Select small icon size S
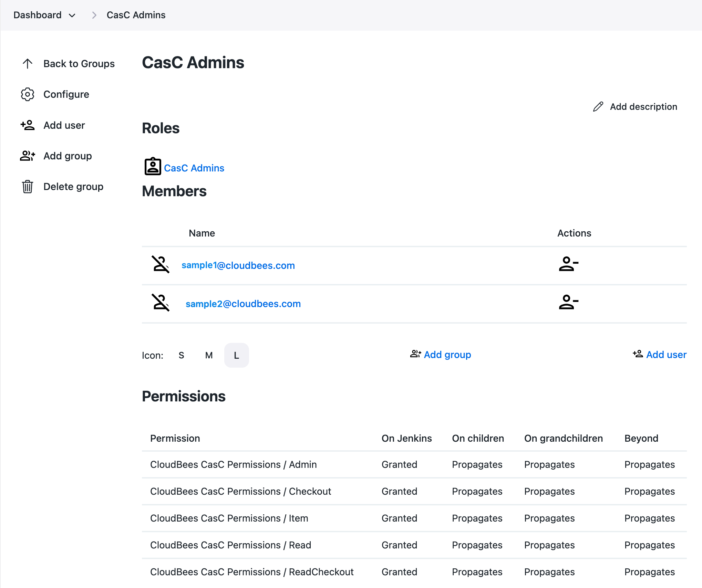The height and width of the screenshot is (588, 702). click(182, 355)
